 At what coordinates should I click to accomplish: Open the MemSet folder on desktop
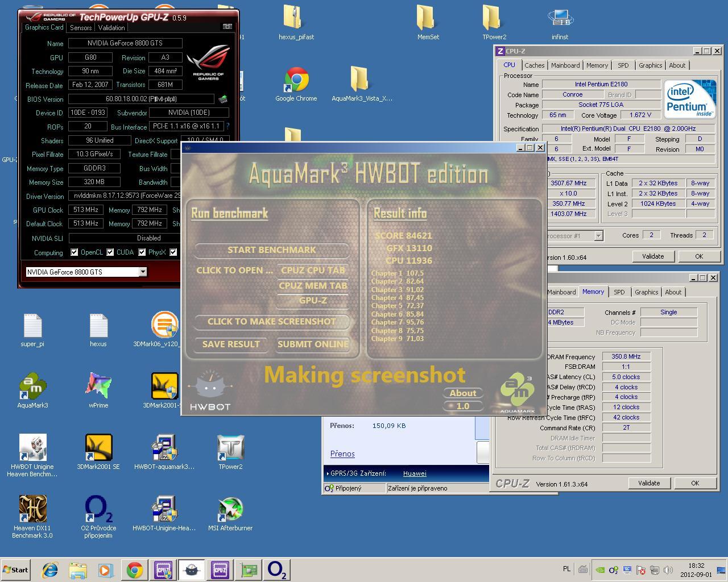click(428, 23)
